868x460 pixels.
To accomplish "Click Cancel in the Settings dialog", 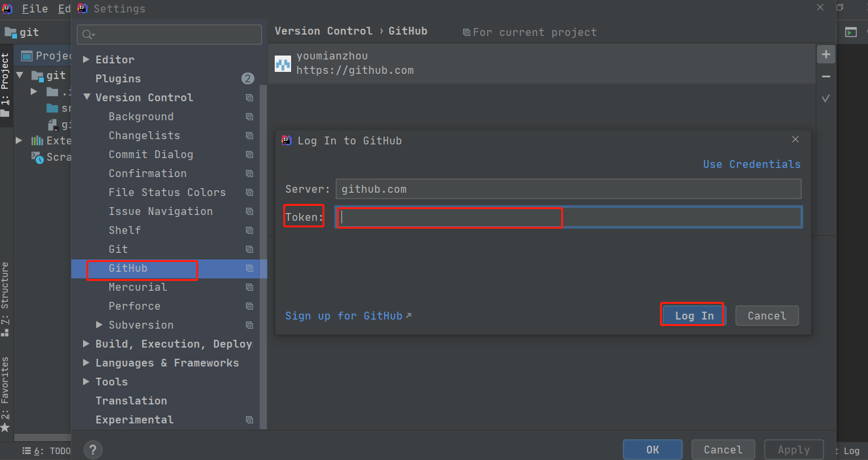I will 723,450.
